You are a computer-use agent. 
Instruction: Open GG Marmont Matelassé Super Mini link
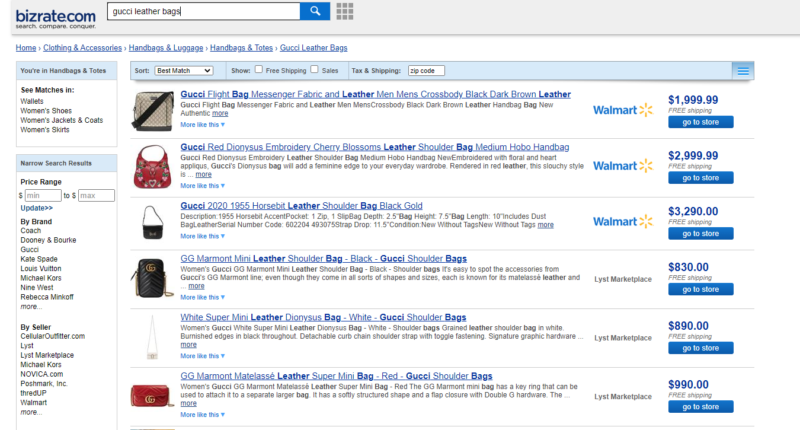pos(336,376)
